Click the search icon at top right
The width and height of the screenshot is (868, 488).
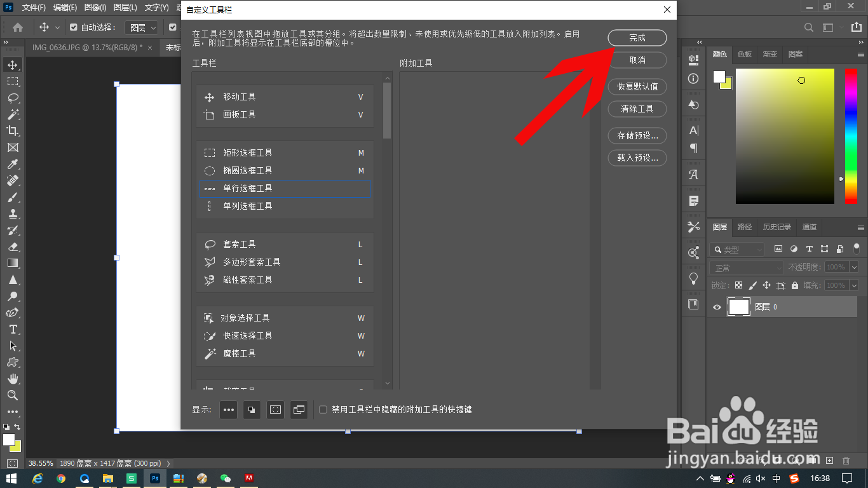(809, 27)
